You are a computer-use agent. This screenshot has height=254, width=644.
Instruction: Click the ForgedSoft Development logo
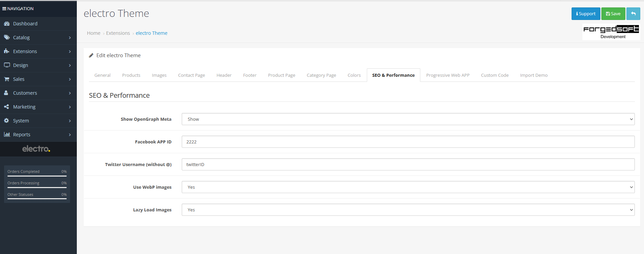[x=611, y=32]
